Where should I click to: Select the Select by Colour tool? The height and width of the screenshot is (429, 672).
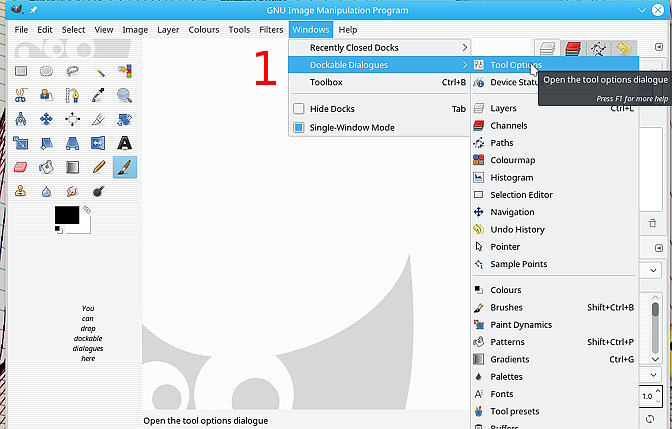125,71
